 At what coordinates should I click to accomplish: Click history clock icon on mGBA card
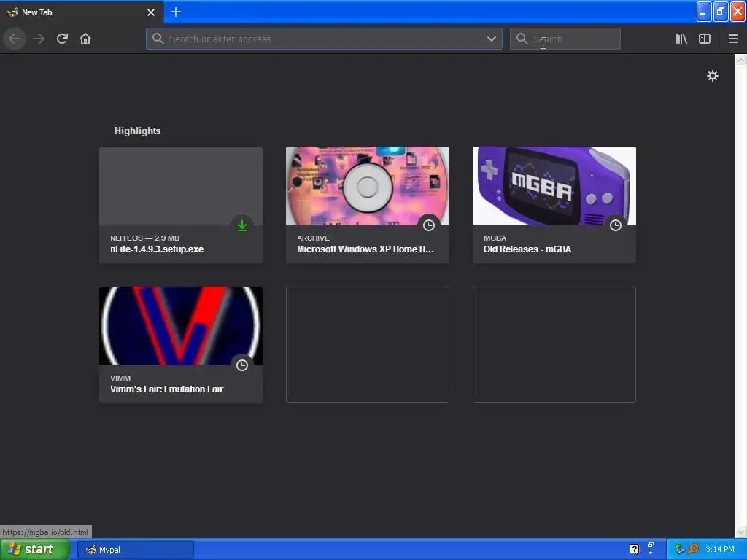[x=616, y=225]
